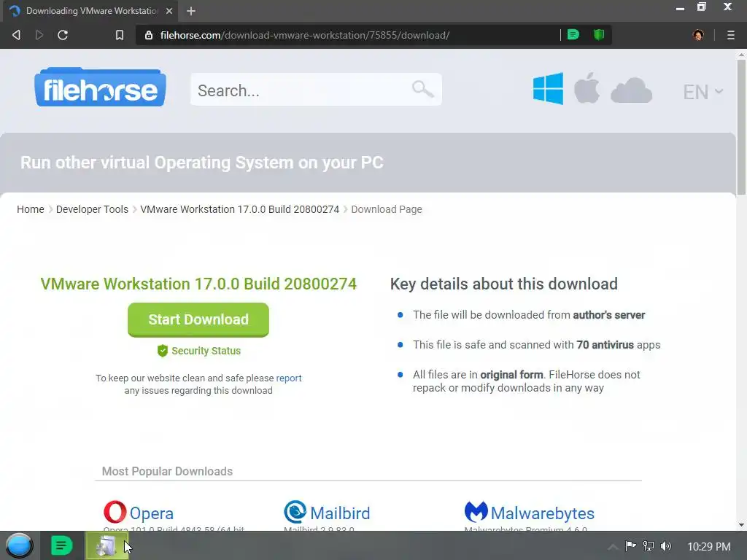Viewport: 747px width, 560px height.
Task: Click the 'Download Page' breadcrumb text
Action: 387,209
